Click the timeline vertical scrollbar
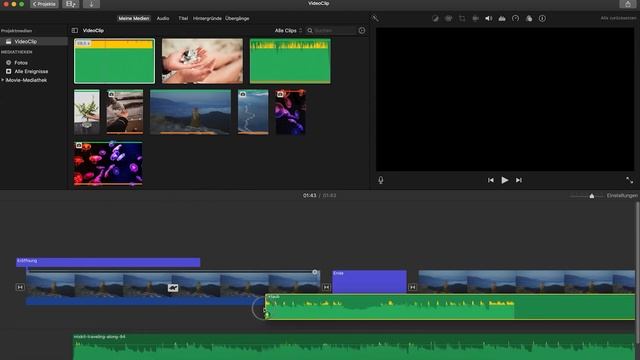Viewport: 640px width, 360px height. pyautogui.click(x=638, y=272)
